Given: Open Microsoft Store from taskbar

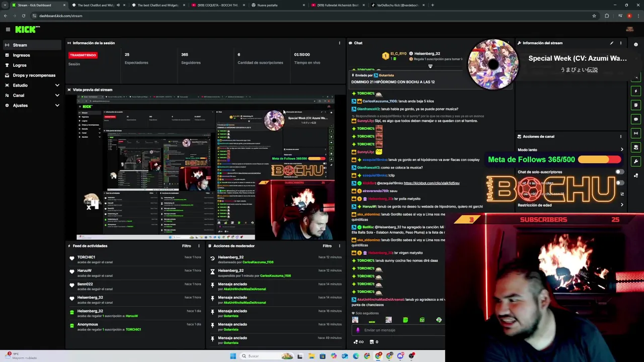Looking at the screenshot, I should click(x=323, y=356).
